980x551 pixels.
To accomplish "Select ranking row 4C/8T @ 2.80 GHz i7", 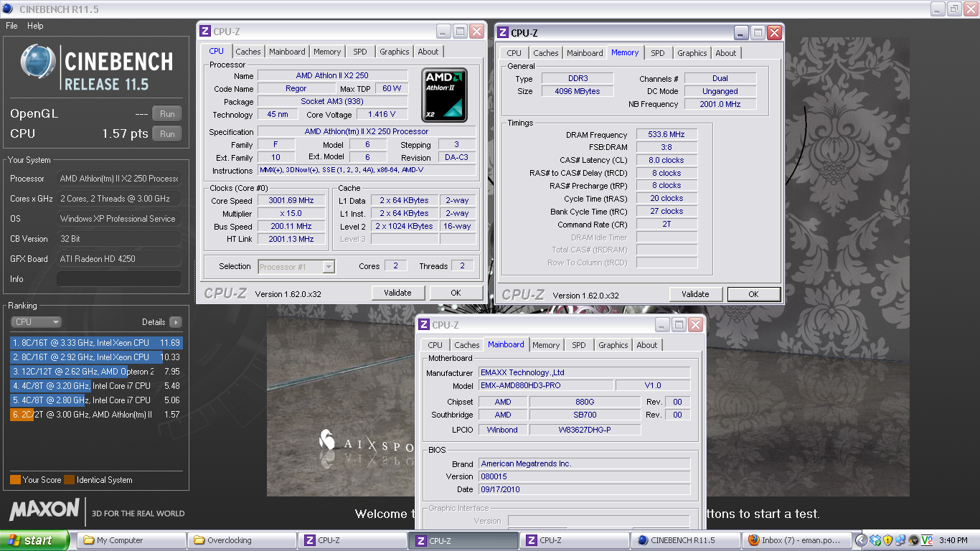I will 96,400.
